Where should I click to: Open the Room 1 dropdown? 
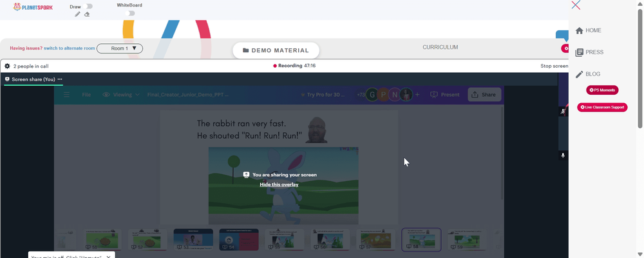[120, 48]
